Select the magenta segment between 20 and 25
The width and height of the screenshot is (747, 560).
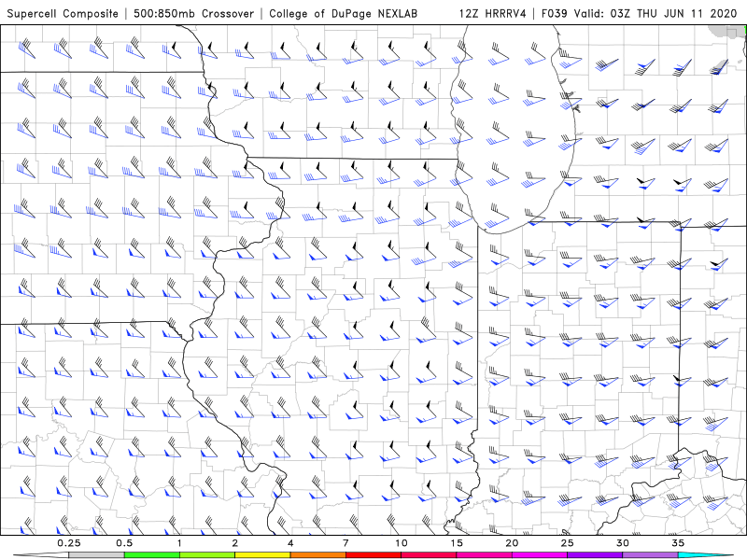540,555
